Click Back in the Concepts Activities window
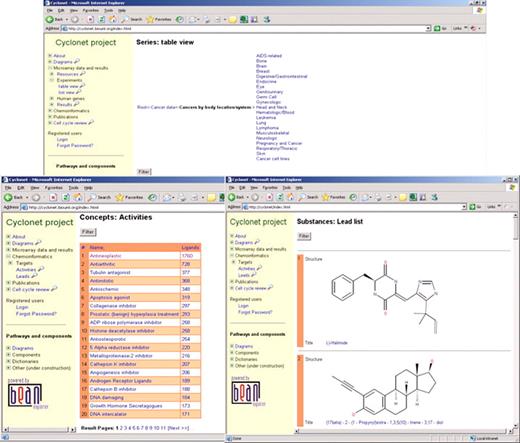Screen dimensions: 520x443 click(x=13, y=198)
